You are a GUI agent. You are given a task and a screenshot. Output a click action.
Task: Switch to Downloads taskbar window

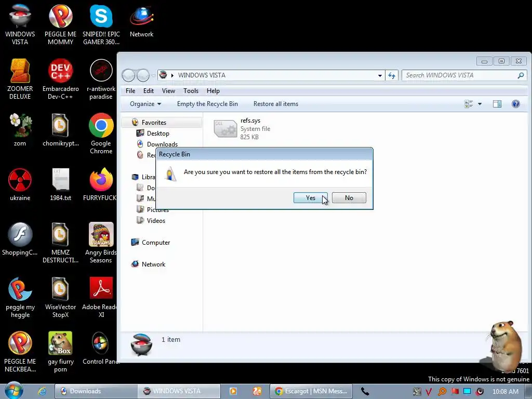pyautogui.click(x=96, y=391)
